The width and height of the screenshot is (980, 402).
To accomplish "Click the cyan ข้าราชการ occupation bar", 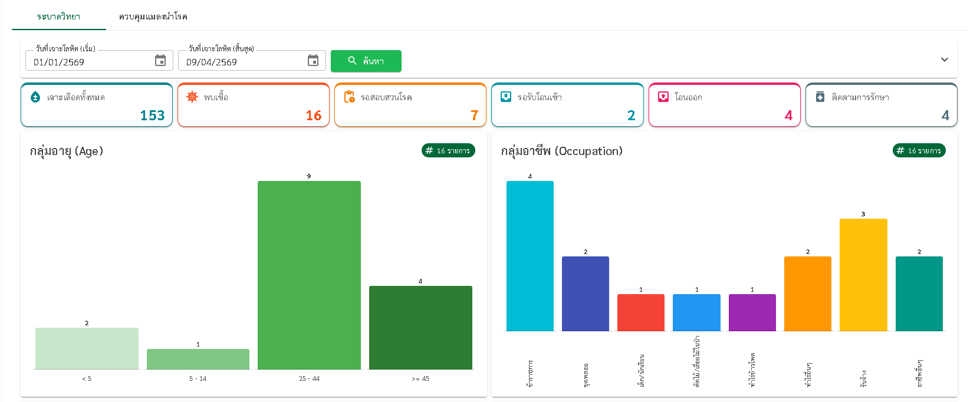I will coord(530,256).
